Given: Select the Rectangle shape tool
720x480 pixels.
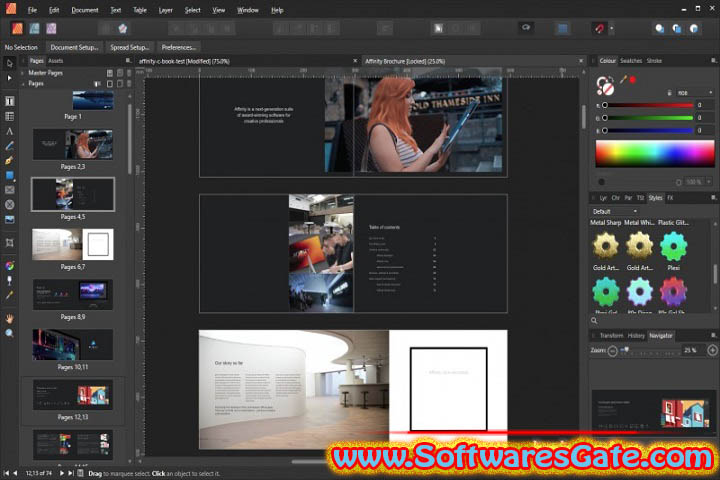Looking at the screenshot, I should tap(9, 175).
